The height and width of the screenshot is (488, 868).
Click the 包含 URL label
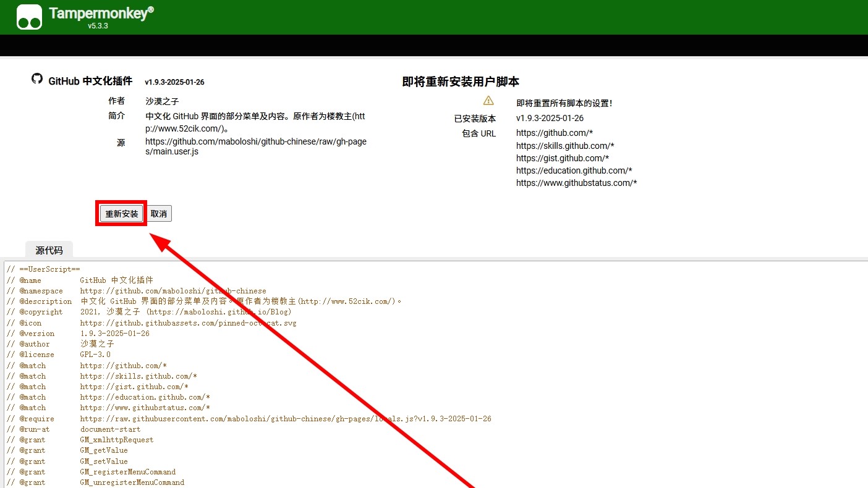479,133
